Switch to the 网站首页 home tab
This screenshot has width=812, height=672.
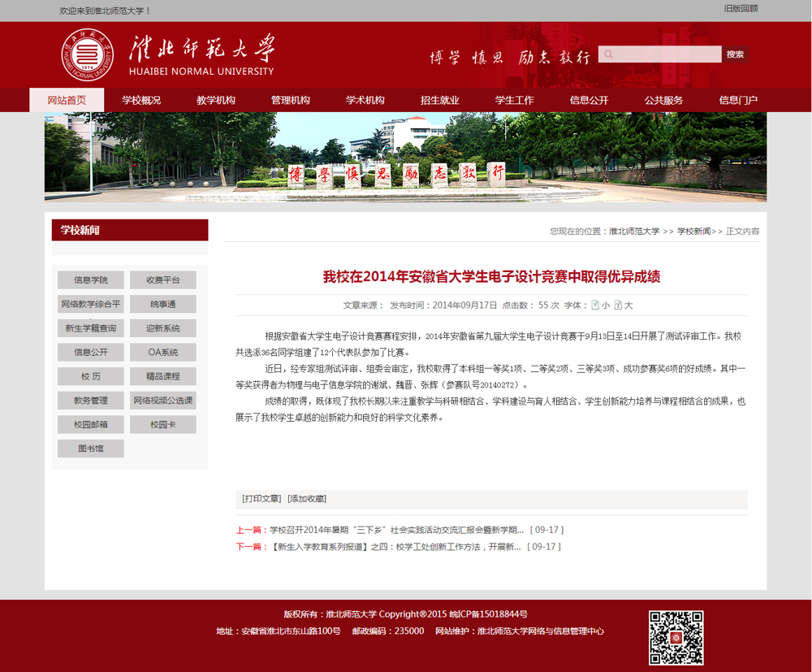(x=67, y=100)
